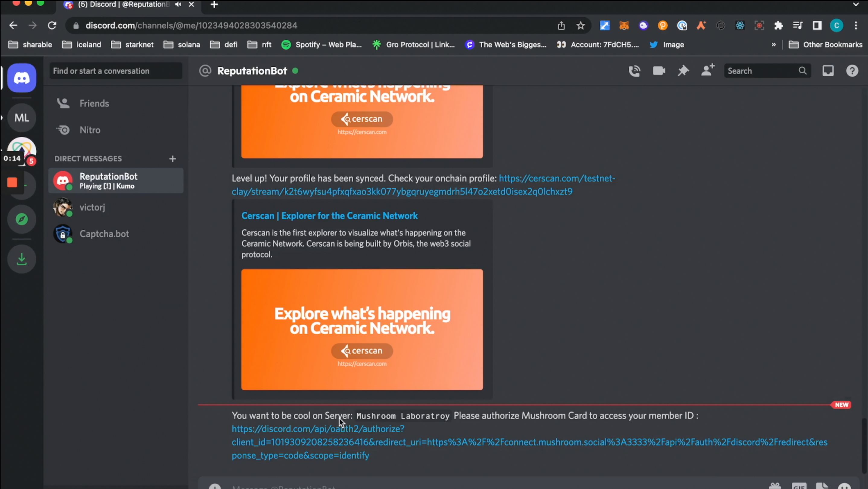Toggle the ReputationBot online status indicator
The height and width of the screenshot is (489, 868).
point(295,71)
